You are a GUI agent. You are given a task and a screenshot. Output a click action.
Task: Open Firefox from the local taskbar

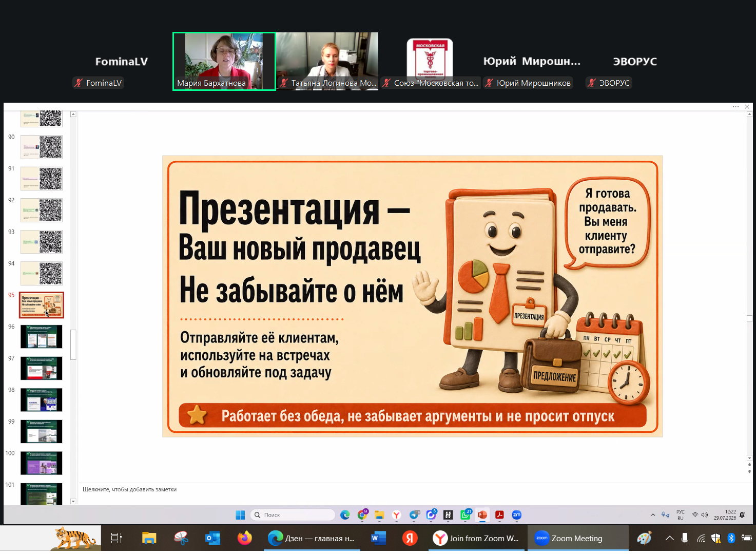[245, 538]
